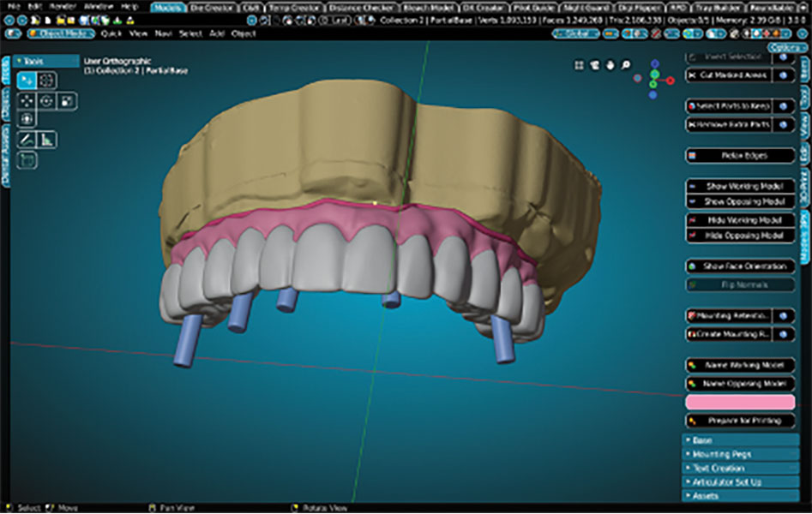Select the Measure ruler tool
The image size is (812, 514).
[x=47, y=139]
